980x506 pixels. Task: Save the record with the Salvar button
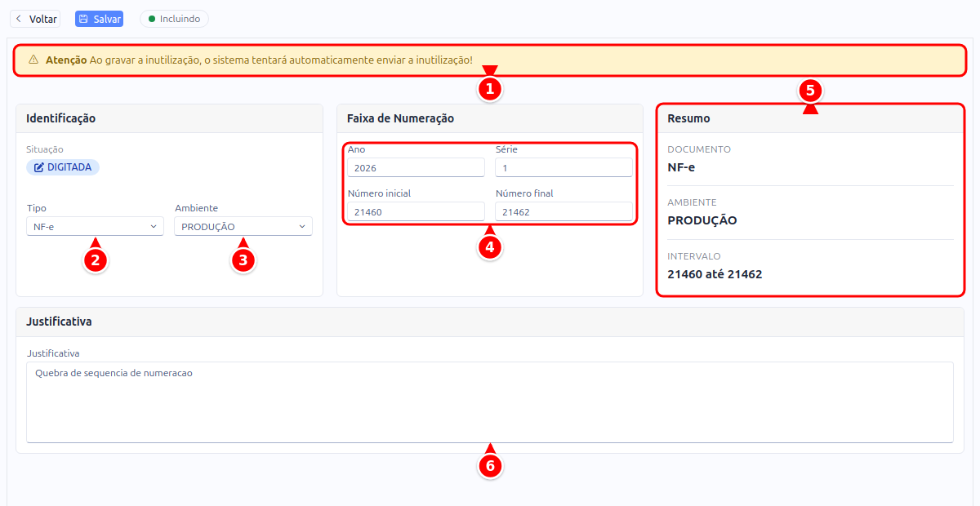click(99, 19)
